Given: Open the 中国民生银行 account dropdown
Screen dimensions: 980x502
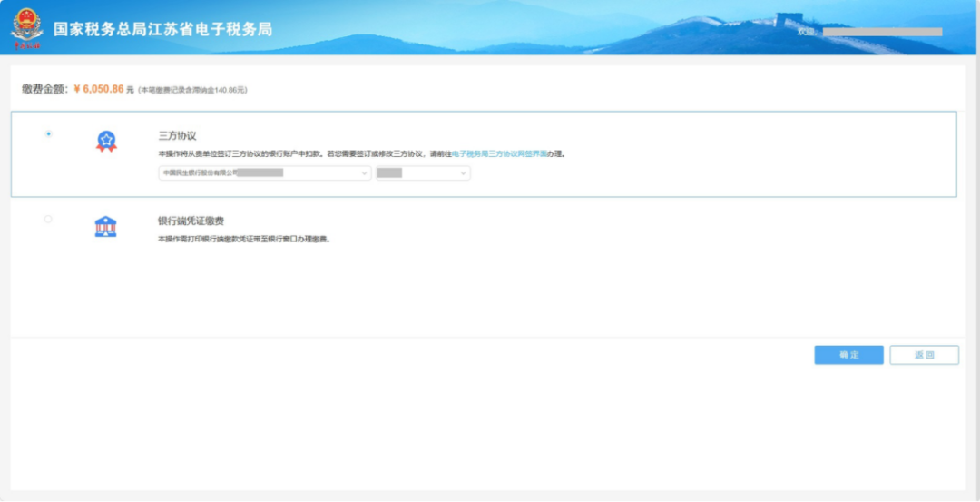Looking at the screenshot, I should (265, 173).
